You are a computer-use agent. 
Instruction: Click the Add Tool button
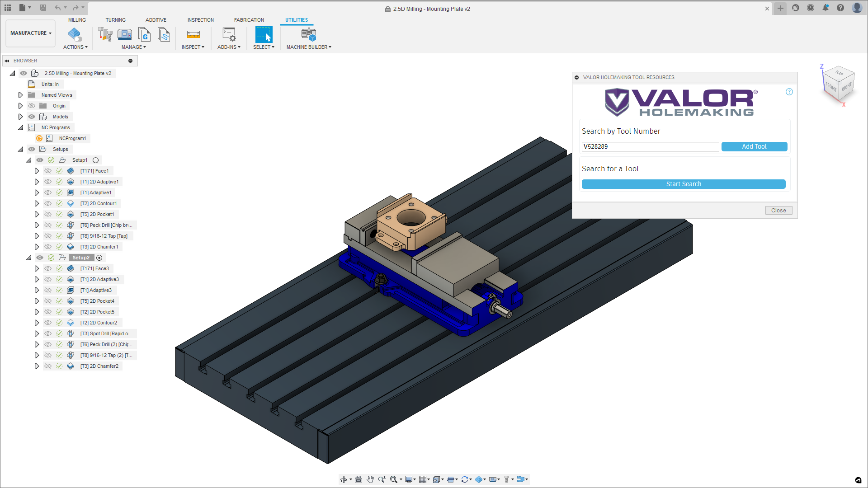point(754,146)
